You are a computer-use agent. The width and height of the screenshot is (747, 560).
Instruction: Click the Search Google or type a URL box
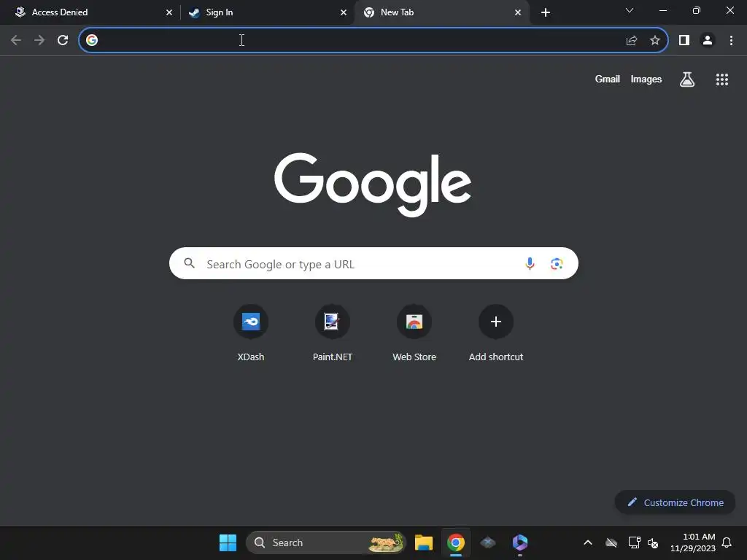click(373, 263)
